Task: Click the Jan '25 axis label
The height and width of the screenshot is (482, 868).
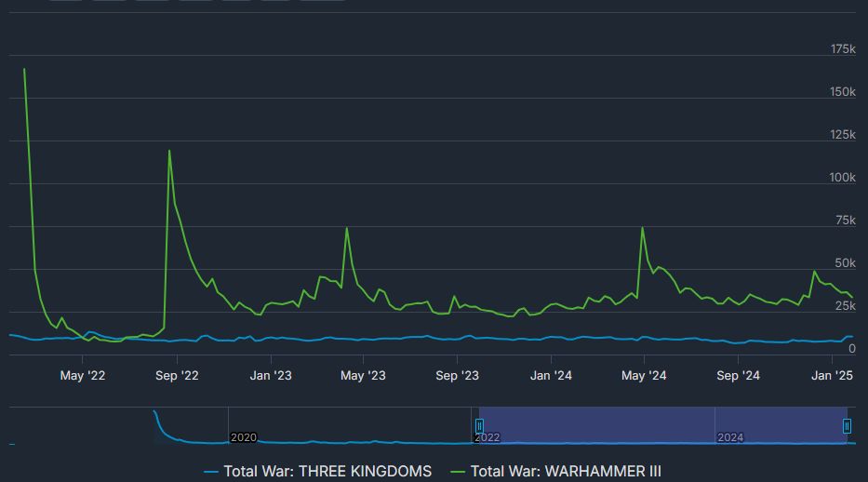Action: pos(832,375)
